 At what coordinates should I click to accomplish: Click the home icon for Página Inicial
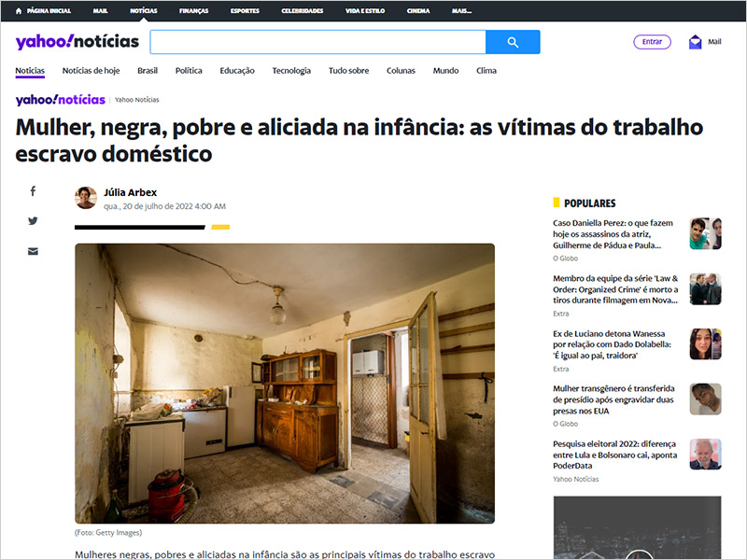19,11
